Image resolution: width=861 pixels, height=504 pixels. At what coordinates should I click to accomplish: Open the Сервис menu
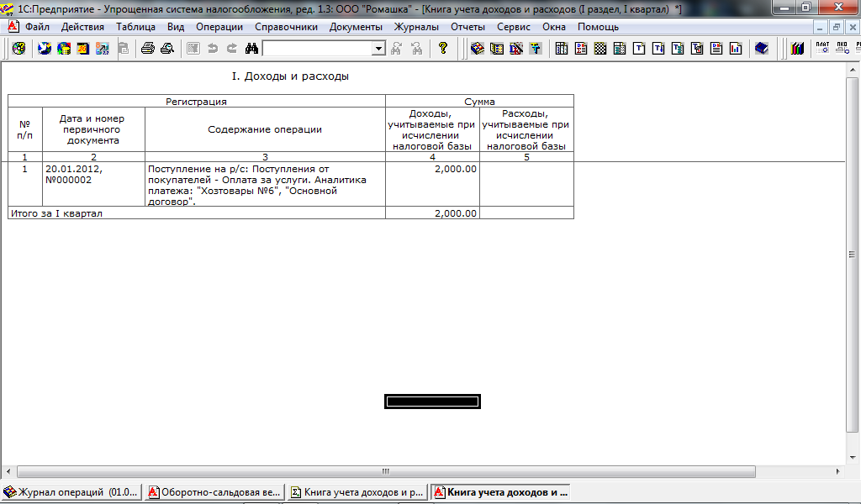tap(514, 27)
